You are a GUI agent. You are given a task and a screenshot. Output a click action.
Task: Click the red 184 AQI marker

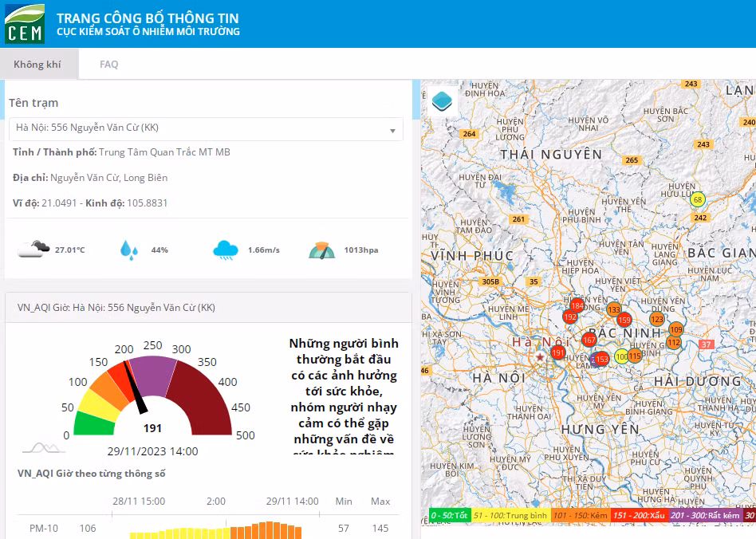(x=577, y=305)
